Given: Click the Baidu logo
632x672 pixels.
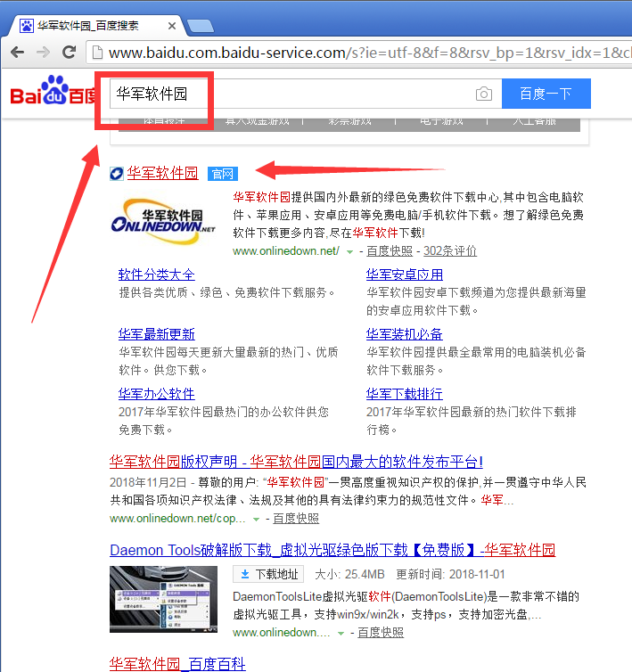Looking at the screenshot, I should 53,91.
